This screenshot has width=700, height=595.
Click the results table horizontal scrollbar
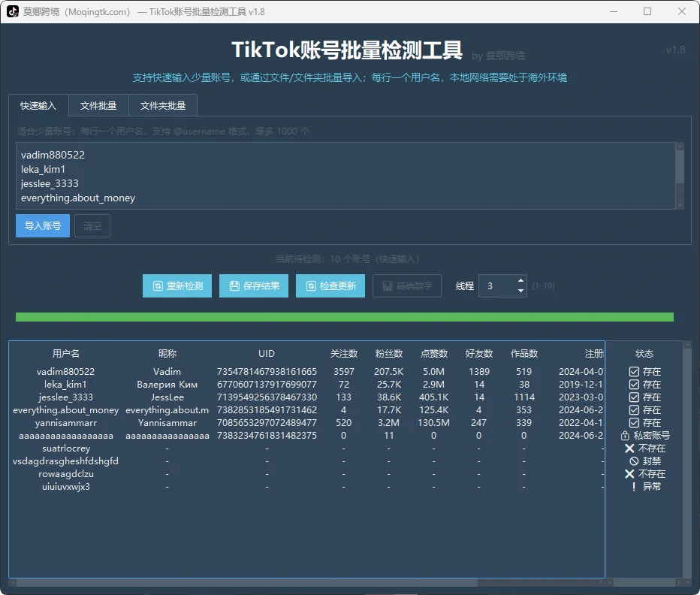(306, 582)
